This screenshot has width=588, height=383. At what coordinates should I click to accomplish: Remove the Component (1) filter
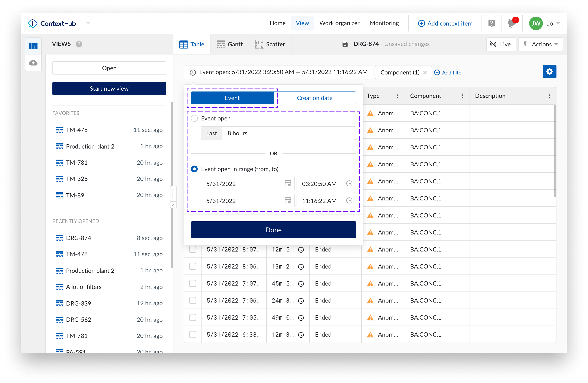(425, 73)
